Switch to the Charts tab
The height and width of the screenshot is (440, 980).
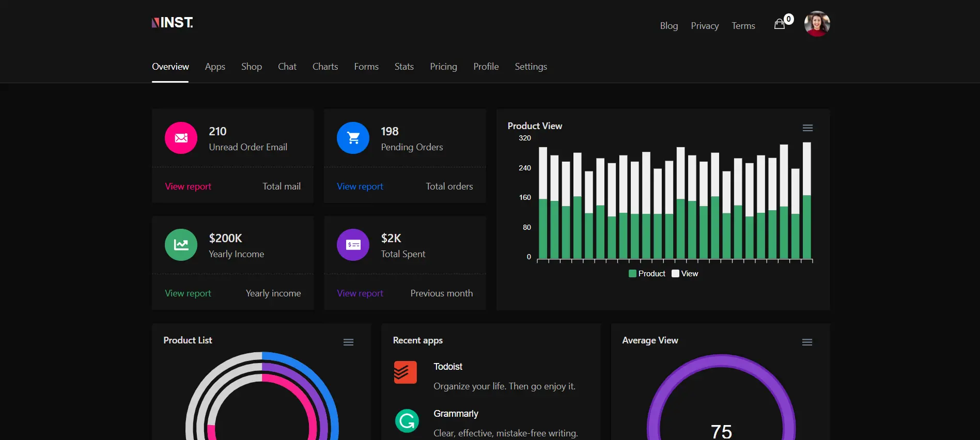coord(325,67)
